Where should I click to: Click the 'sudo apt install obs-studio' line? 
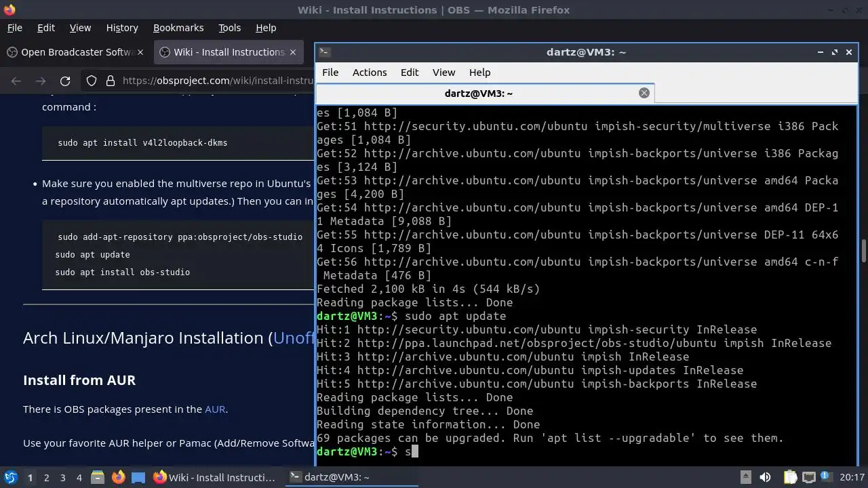click(123, 272)
